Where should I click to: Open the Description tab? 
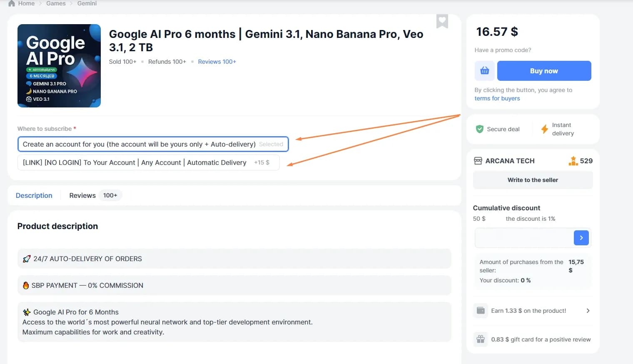(34, 195)
